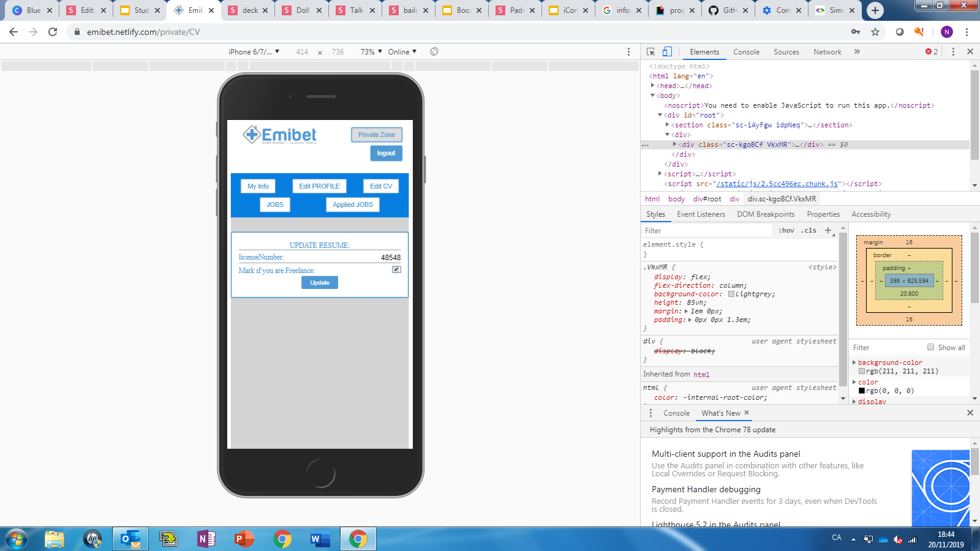Image resolution: width=980 pixels, height=551 pixels.
Task: Select div#root in the DOM breadcrumb
Action: pyautogui.click(x=707, y=199)
